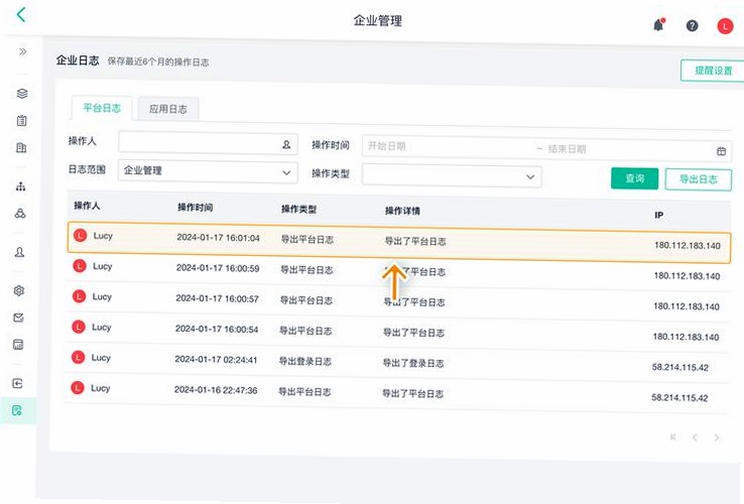Open the mail envelope sidebar icon
744x504 pixels.
tap(19, 317)
